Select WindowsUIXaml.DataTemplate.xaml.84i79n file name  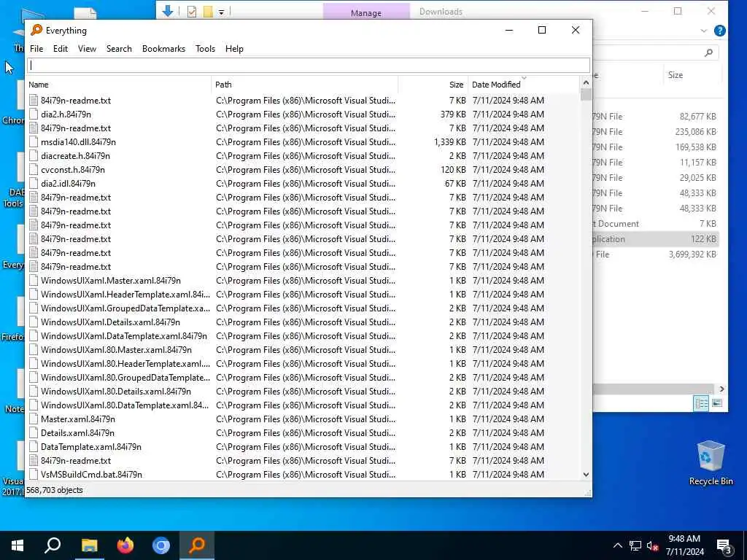pos(124,335)
